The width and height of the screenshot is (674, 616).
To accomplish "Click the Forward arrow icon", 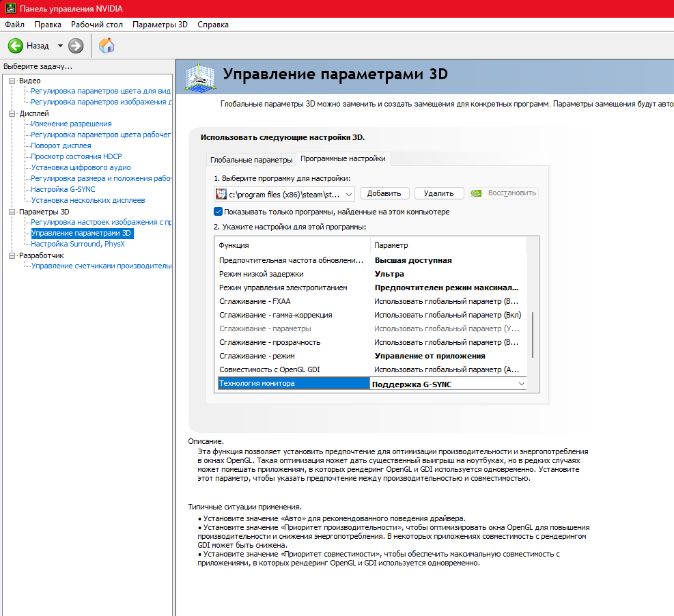I will 76,46.
